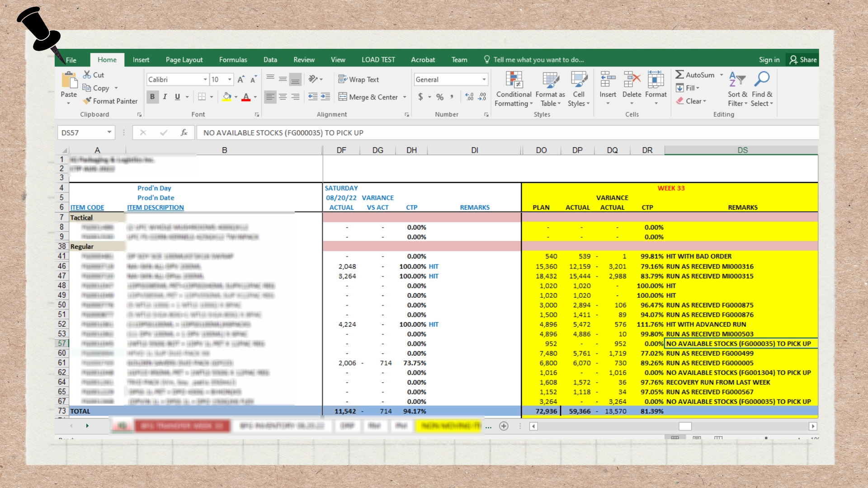
Task: Toggle Bold formatting
Action: [x=152, y=97]
